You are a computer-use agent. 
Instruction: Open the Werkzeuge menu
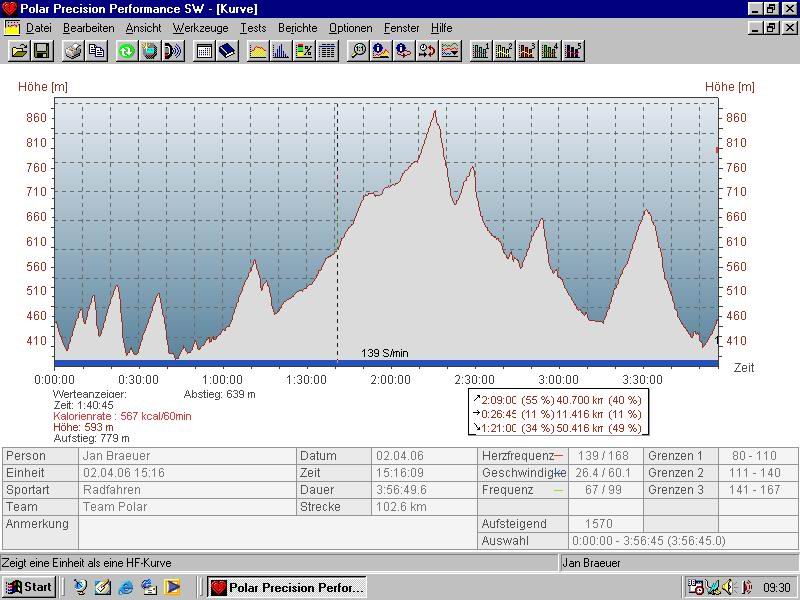(200, 28)
